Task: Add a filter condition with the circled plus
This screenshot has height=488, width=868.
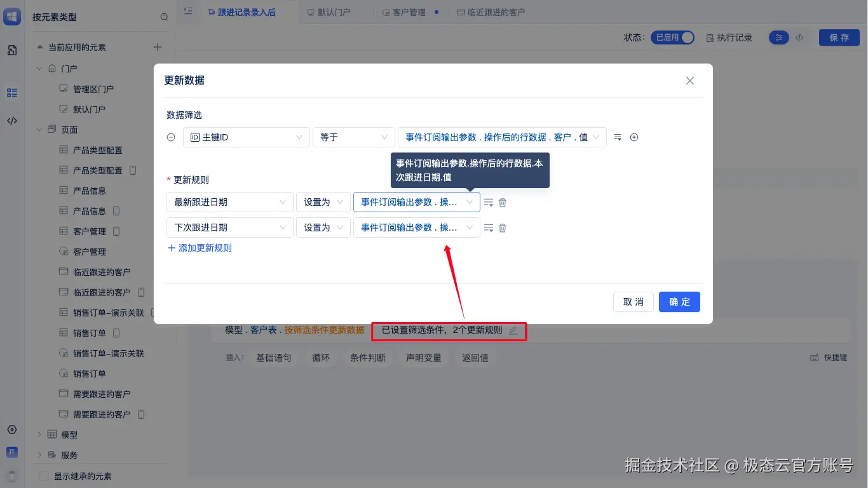Action: click(x=634, y=137)
